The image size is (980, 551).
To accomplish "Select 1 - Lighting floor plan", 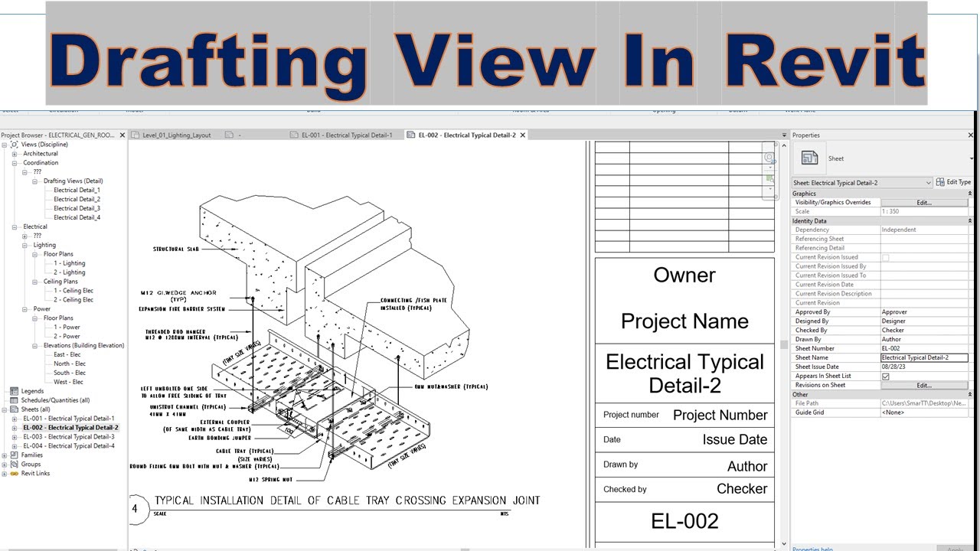I will (70, 263).
